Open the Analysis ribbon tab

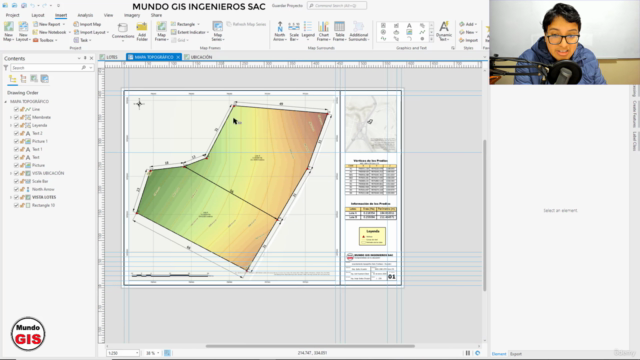click(85, 15)
